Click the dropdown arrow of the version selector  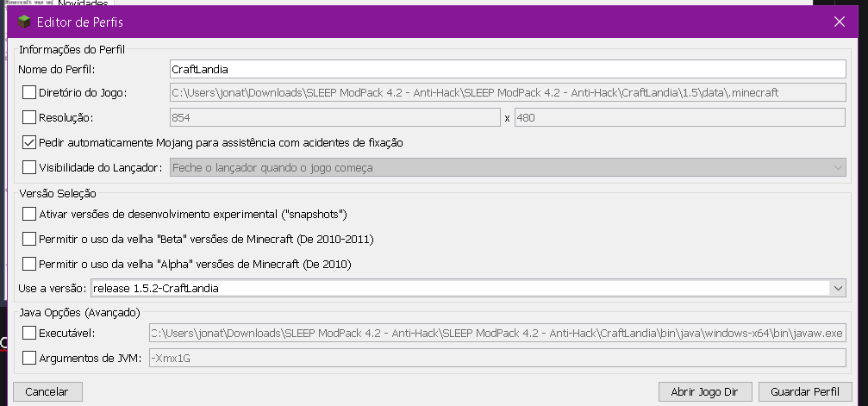(x=838, y=288)
